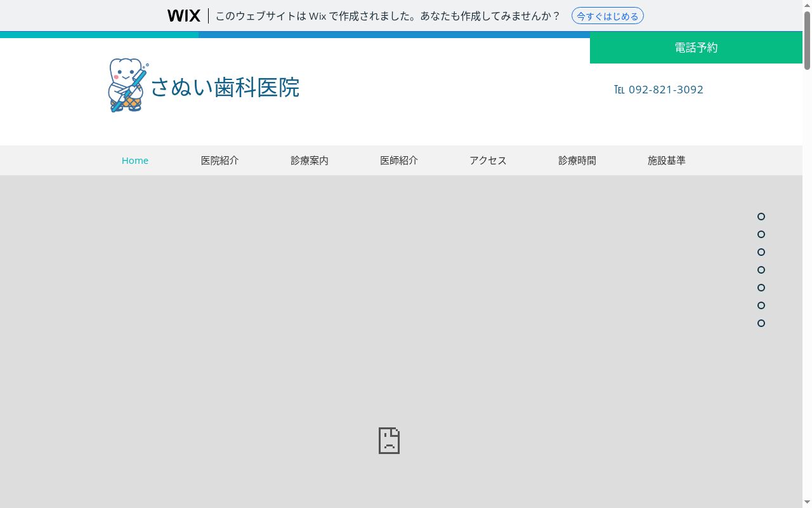The height and width of the screenshot is (508, 812).
Task: Click the 電話予約 button
Action: click(x=696, y=48)
